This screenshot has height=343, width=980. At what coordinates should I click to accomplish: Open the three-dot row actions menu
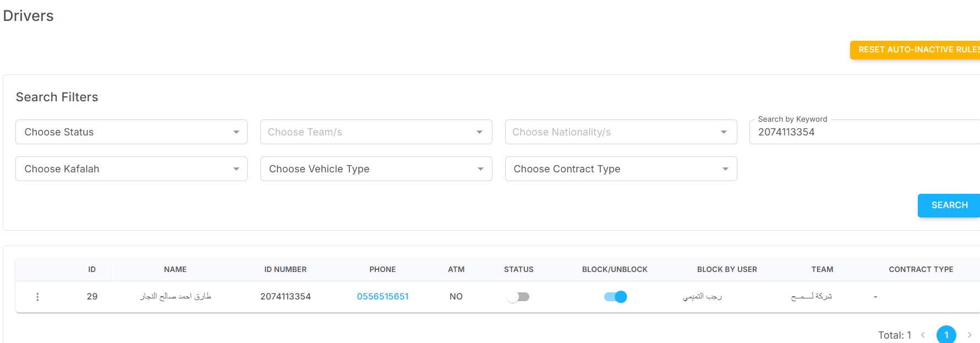(37, 297)
